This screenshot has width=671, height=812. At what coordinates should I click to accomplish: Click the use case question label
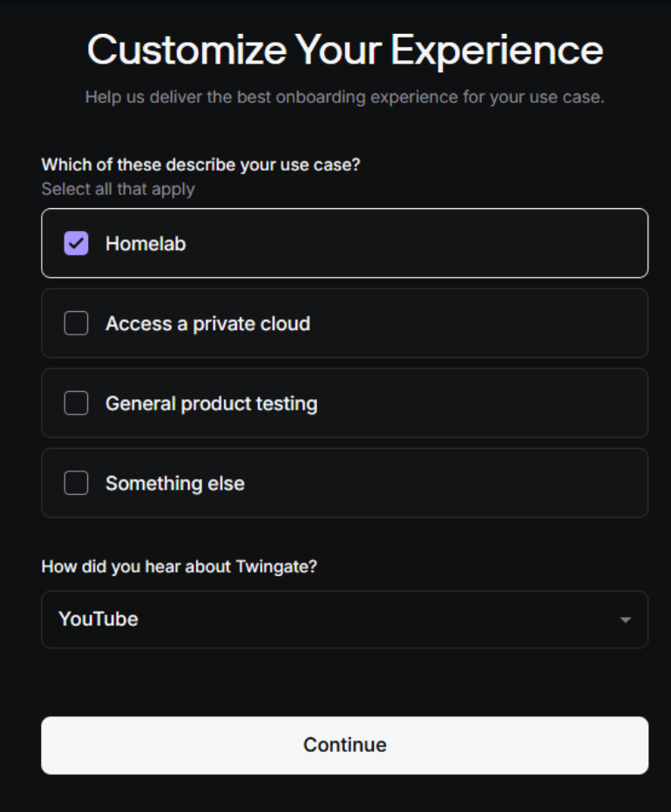pyautogui.click(x=200, y=165)
